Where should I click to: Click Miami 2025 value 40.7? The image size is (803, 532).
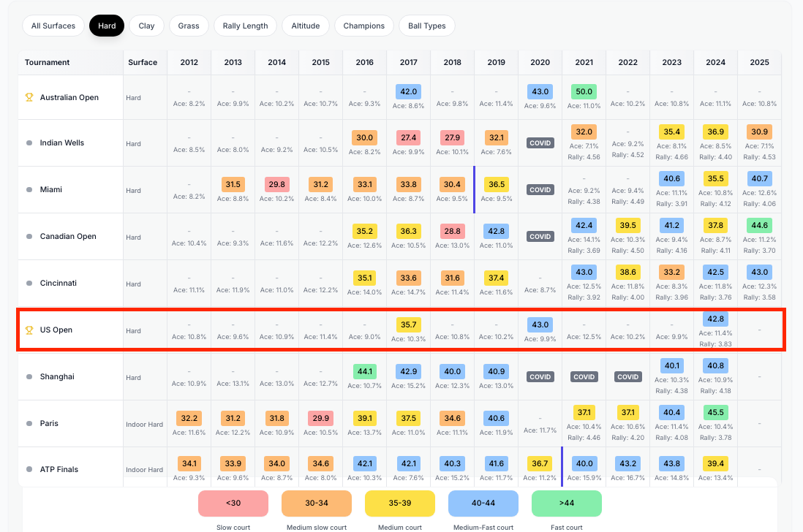pos(759,178)
